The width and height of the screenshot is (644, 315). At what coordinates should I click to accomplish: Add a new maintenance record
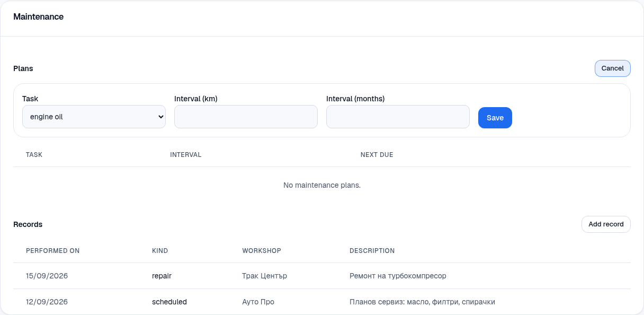click(x=606, y=224)
